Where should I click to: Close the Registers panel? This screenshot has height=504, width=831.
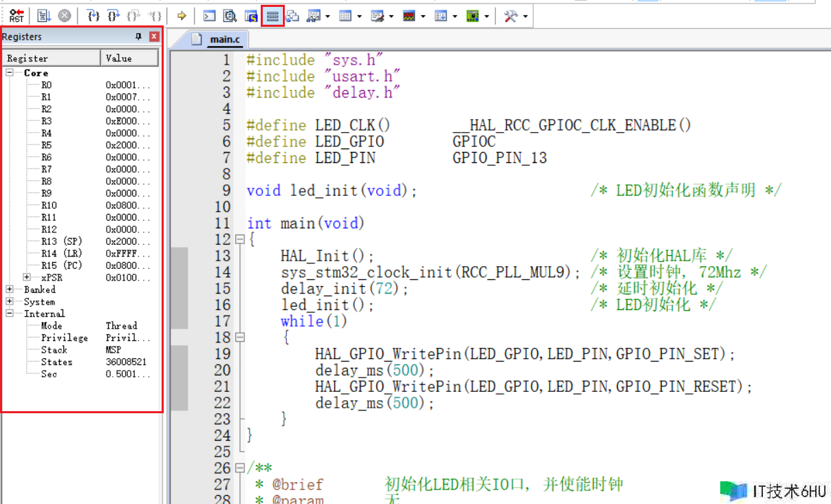(x=154, y=37)
